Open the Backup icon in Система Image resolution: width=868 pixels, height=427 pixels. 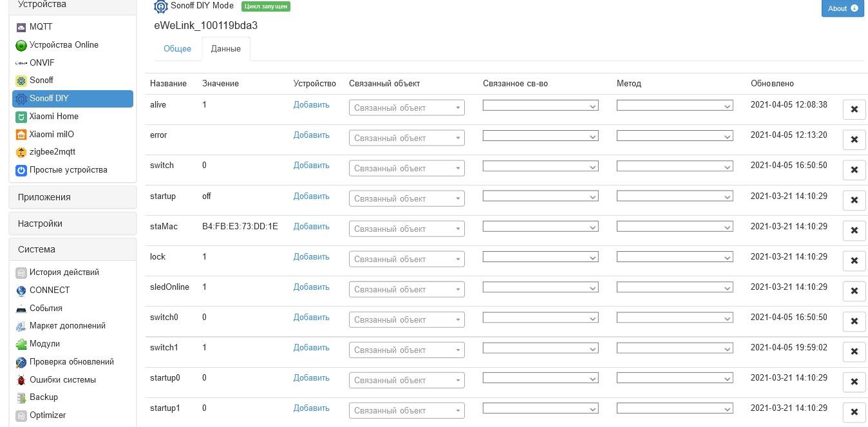(21, 397)
